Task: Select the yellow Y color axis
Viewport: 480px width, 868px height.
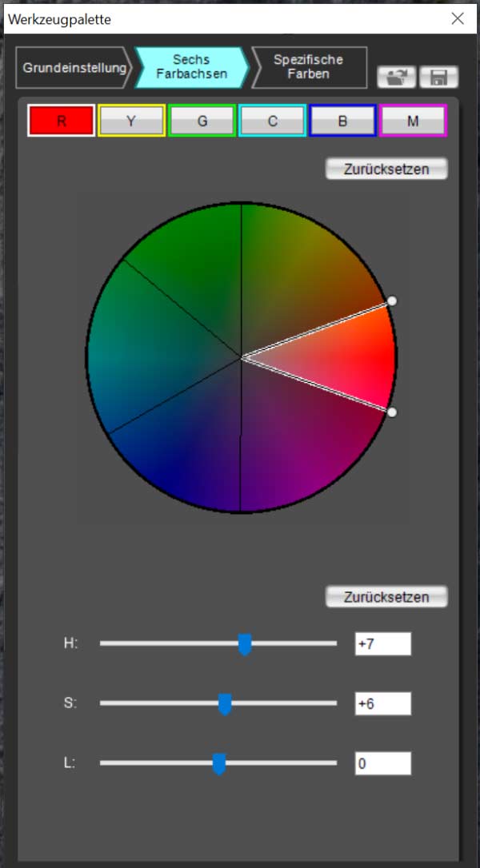Action: pos(131,121)
